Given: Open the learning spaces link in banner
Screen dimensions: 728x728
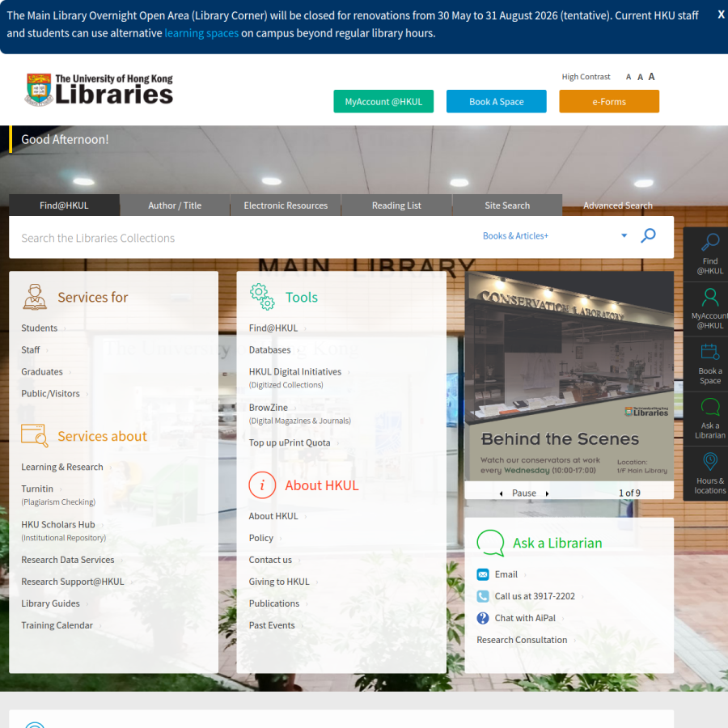Looking at the screenshot, I should click(201, 33).
